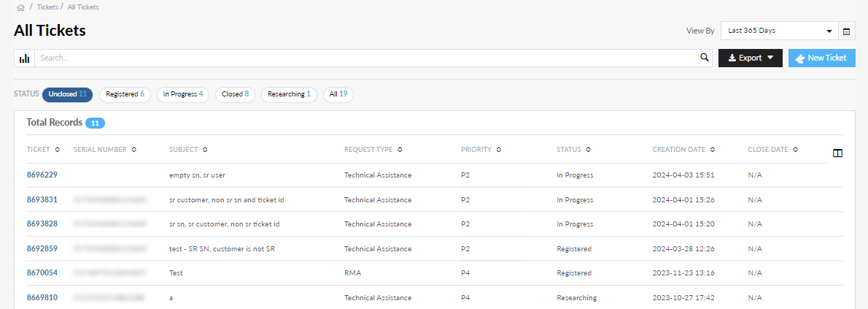
Task: Open the column chooser icon
Action: (837, 153)
